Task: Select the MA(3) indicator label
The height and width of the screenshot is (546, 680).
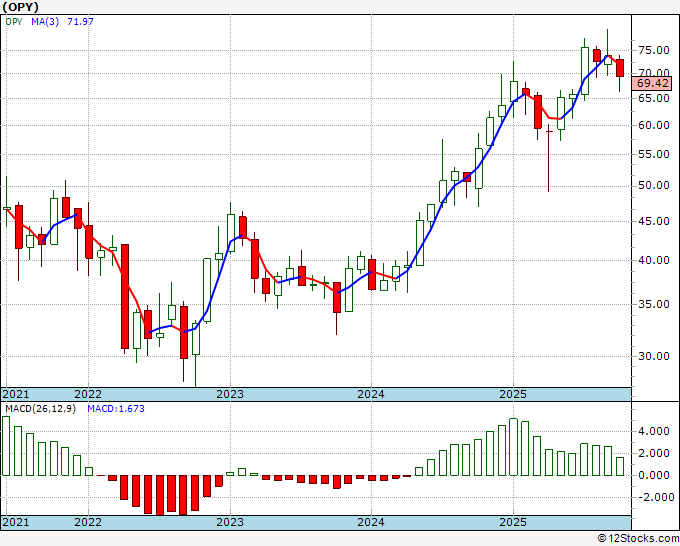Action: (45, 21)
